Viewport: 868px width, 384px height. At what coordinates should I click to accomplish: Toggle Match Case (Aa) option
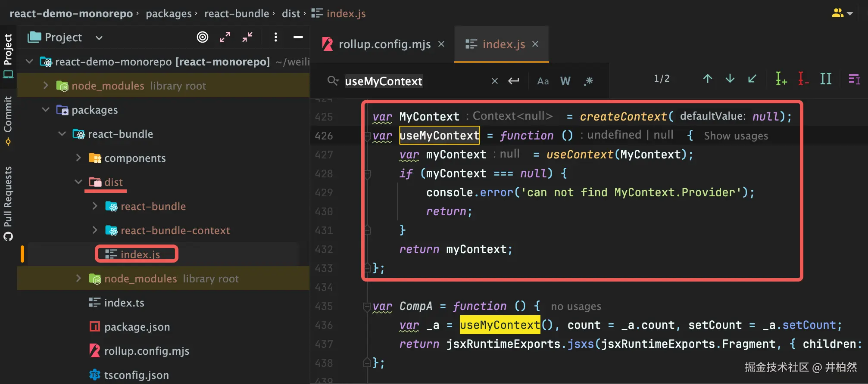[543, 81]
